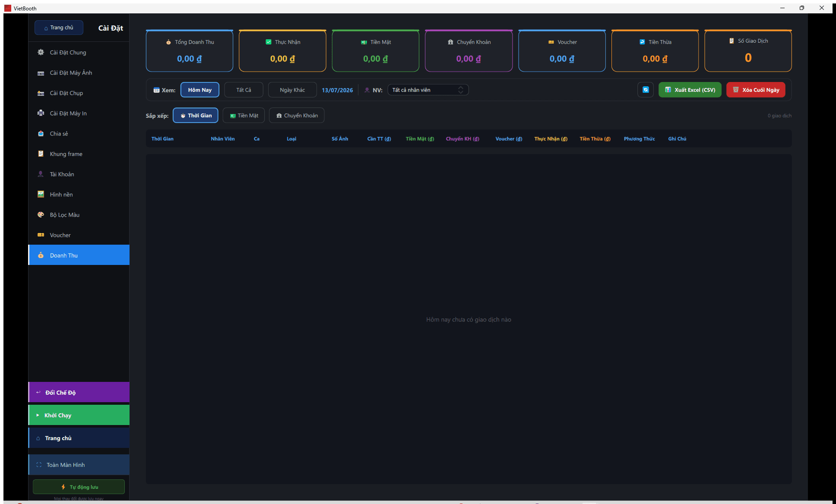Click the 13/07/2026 date field
Image resolution: width=836 pixels, height=504 pixels.
click(337, 90)
